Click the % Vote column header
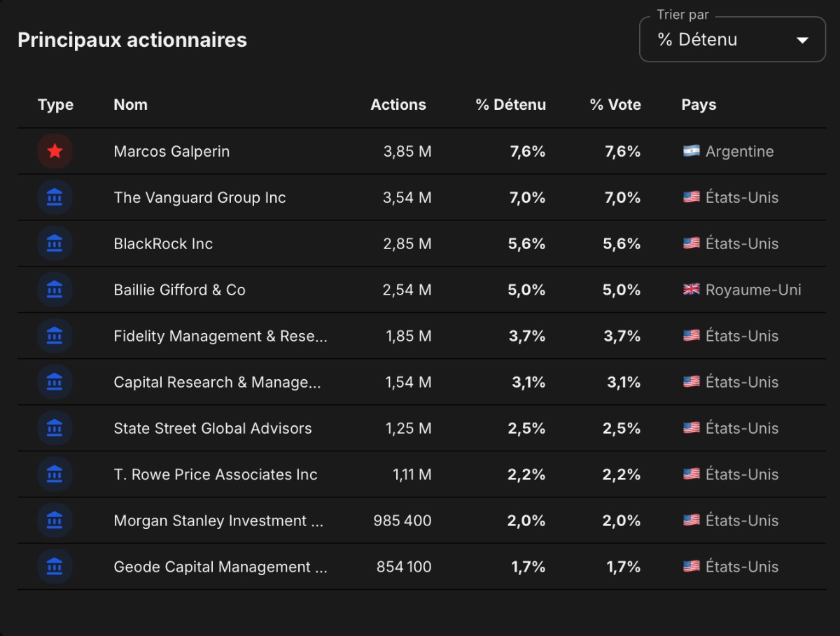840x636 pixels. tap(615, 104)
